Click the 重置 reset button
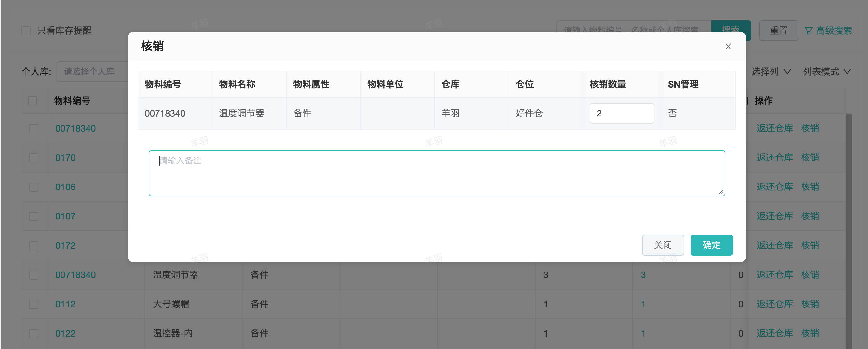The image size is (868, 349). (x=778, y=31)
